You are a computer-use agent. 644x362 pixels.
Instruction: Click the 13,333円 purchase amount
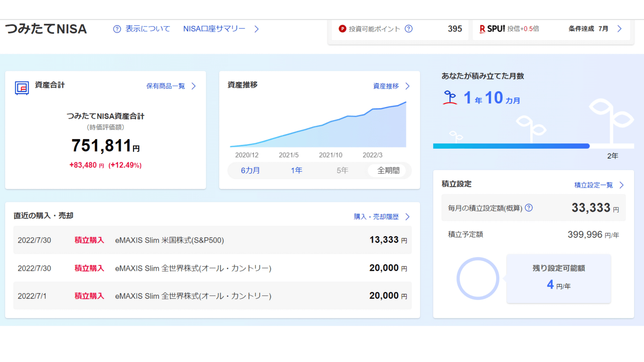pyautogui.click(x=388, y=240)
